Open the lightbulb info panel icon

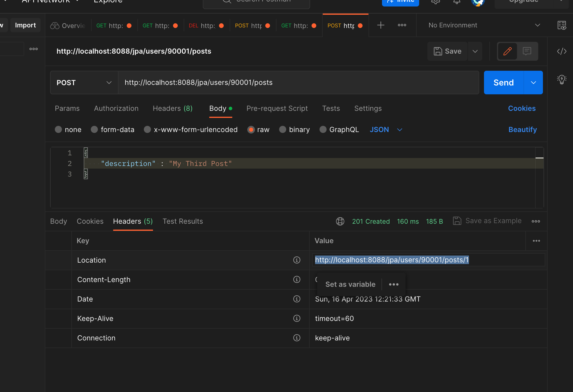[562, 79]
